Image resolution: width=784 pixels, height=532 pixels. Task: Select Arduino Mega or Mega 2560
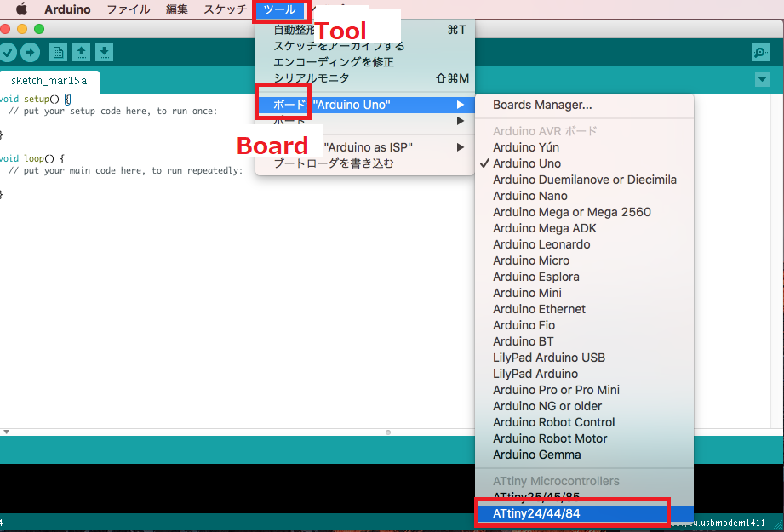point(584,212)
